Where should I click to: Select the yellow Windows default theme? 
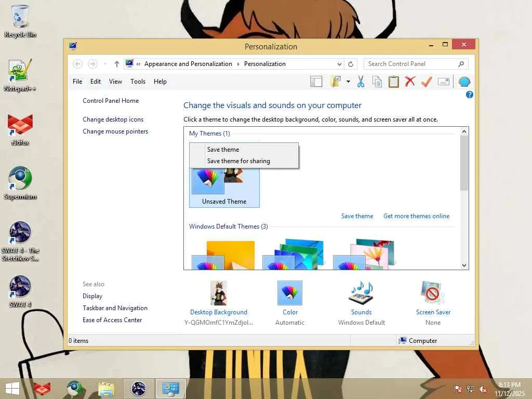(x=223, y=255)
